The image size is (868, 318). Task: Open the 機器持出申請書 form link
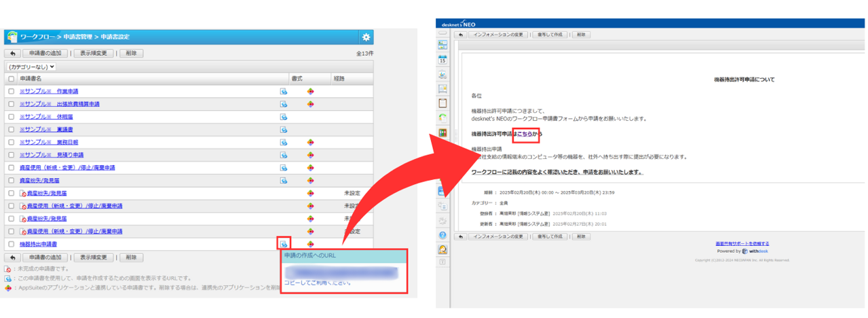[x=38, y=244]
